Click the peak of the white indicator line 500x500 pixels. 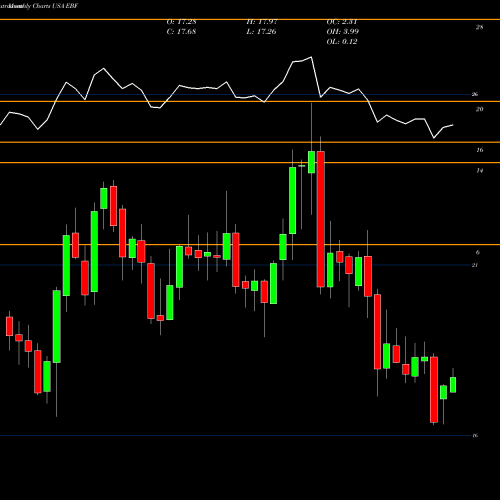312,57
